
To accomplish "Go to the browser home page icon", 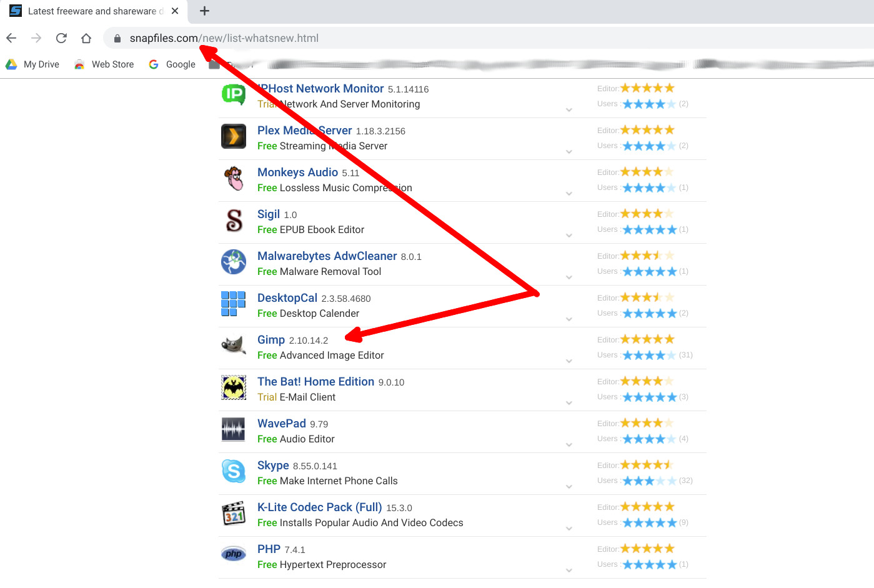I will click(86, 38).
